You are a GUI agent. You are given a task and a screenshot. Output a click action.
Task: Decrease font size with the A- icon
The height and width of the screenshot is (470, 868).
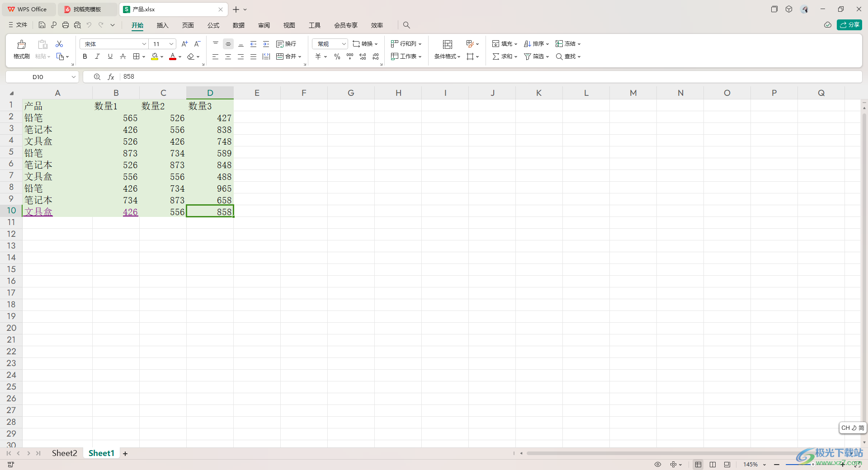[197, 44]
